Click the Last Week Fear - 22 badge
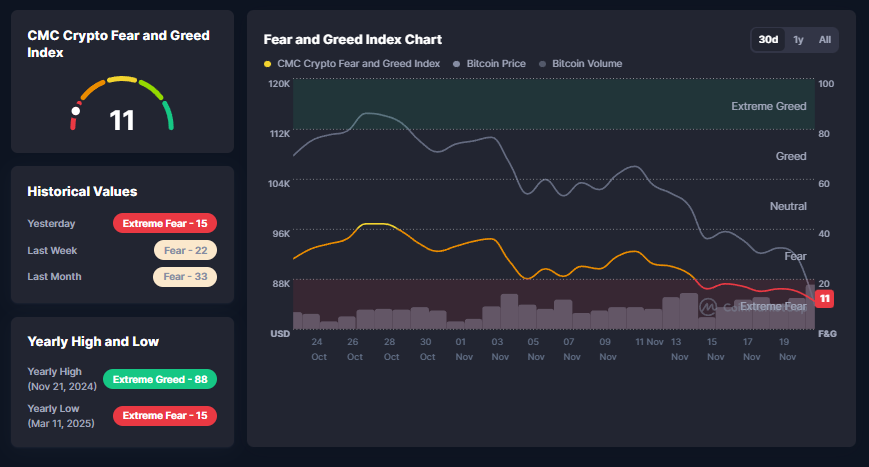The image size is (869, 467). (x=185, y=251)
